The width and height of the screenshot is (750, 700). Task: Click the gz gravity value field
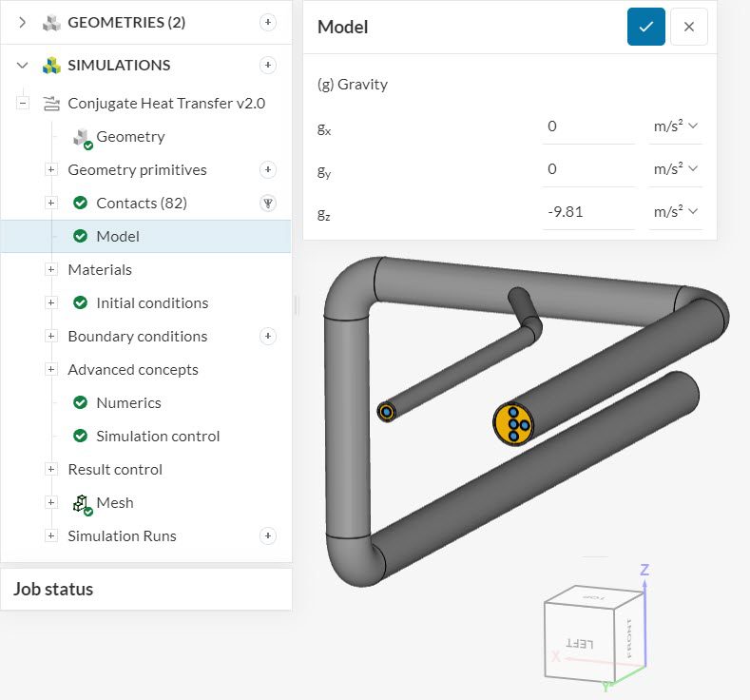[587, 211]
